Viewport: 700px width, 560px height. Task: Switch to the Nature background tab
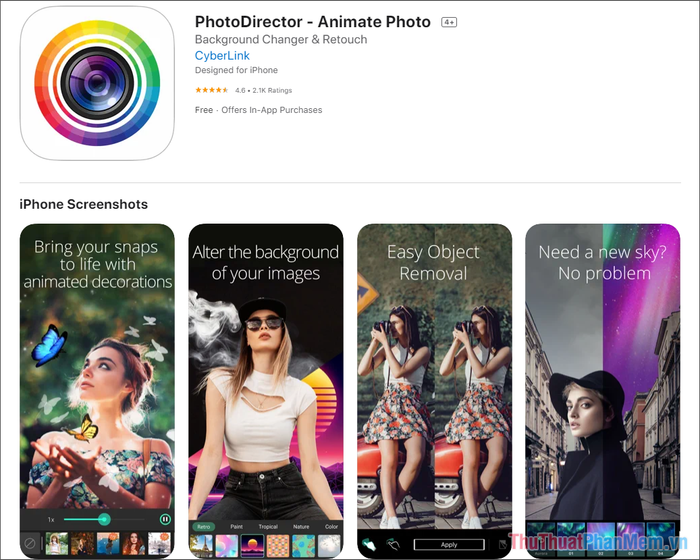pyautogui.click(x=301, y=527)
